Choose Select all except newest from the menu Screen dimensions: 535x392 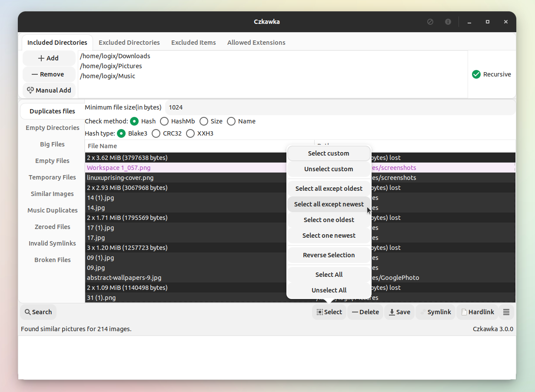[329, 204]
